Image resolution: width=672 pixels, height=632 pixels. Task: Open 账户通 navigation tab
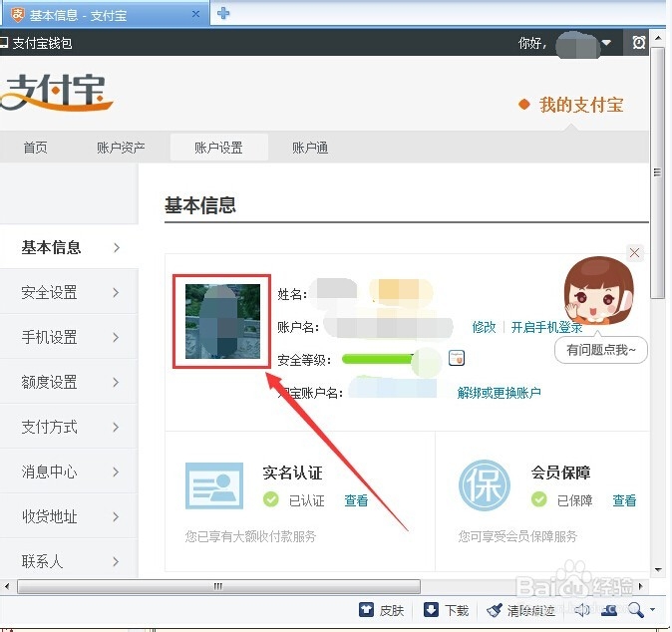tap(310, 148)
